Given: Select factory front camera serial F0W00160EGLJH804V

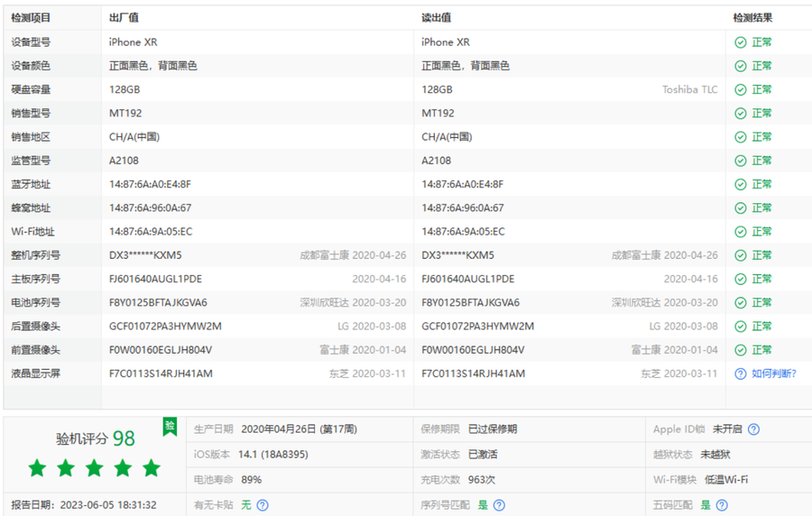Looking at the screenshot, I should (160, 350).
